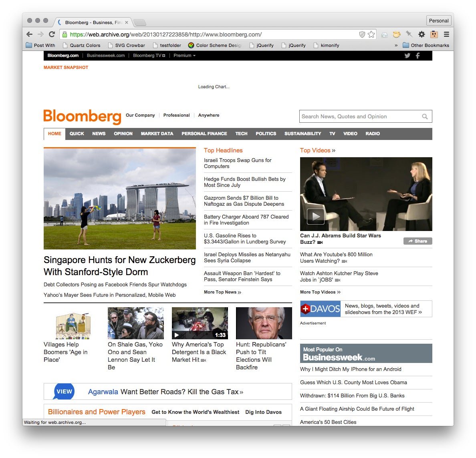Click the Yoko Ono shale gas photo
This screenshot has width=476, height=458.
[136, 323]
